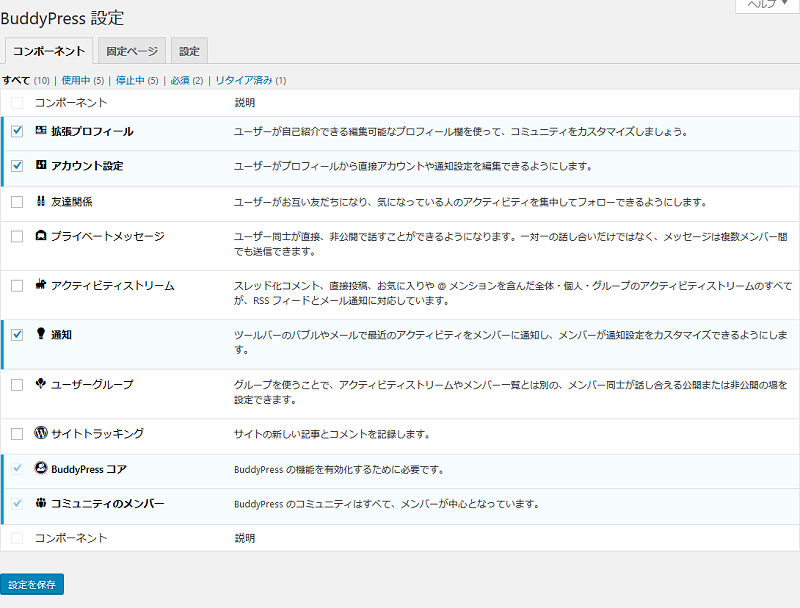Click the disabled コミュニティのメンバー checkbox
800x608 pixels.
(17, 504)
